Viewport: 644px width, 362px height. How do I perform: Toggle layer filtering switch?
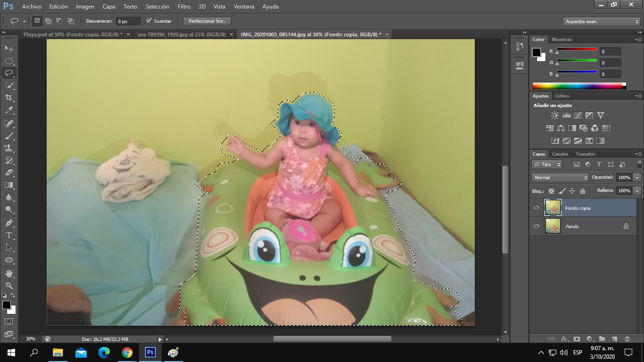point(639,164)
